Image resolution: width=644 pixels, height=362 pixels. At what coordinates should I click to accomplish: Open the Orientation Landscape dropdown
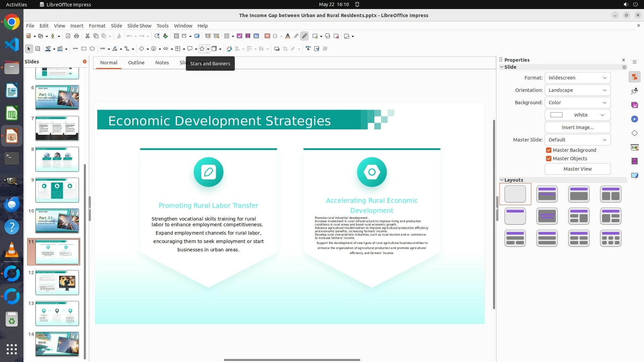577,90
